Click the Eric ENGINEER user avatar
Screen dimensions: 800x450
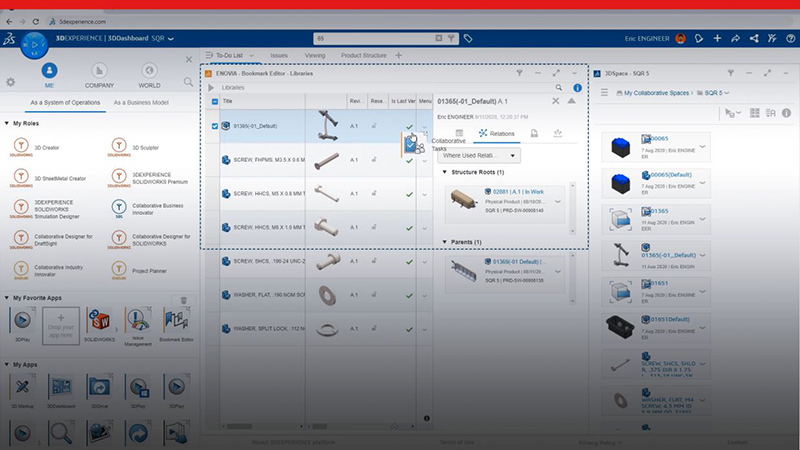tap(680, 38)
